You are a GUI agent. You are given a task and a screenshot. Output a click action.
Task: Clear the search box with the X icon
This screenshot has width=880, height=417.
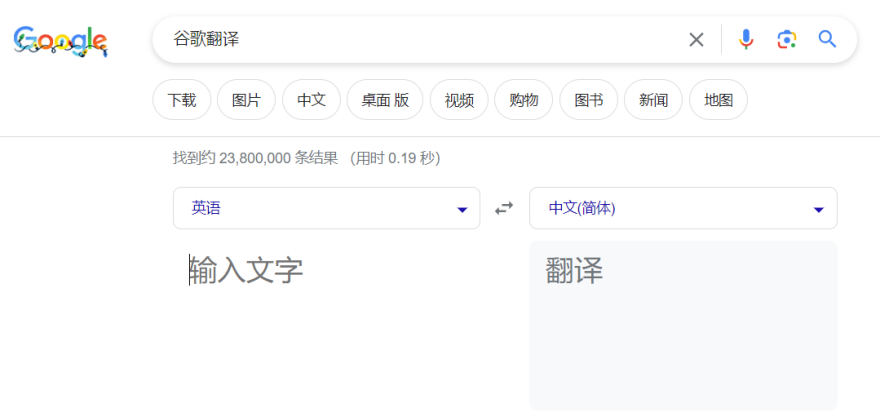(696, 40)
